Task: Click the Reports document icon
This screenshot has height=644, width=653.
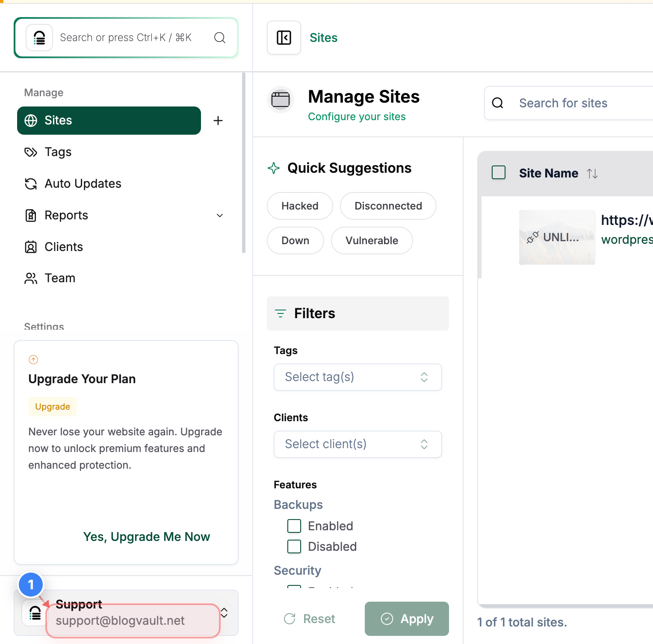Action: (x=31, y=216)
